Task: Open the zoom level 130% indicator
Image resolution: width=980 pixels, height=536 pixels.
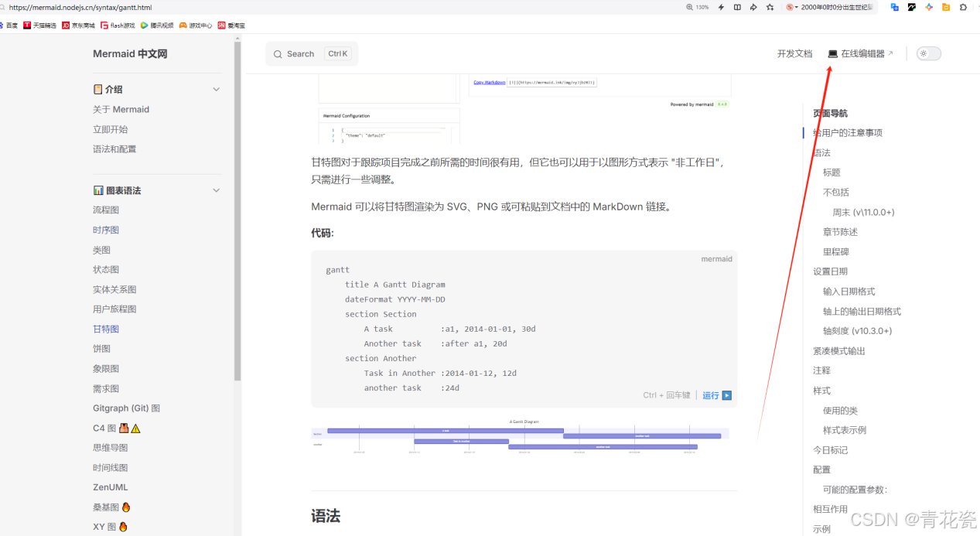Action: coord(698,7)
